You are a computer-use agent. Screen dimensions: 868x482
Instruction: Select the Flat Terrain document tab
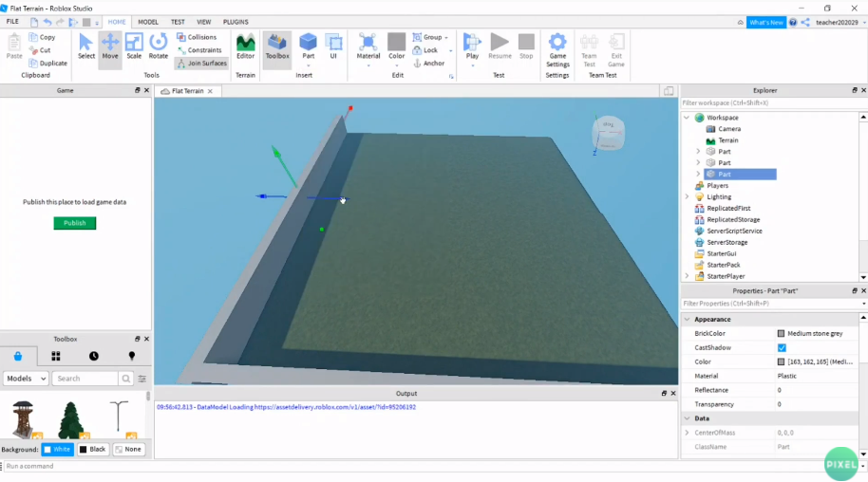(x=186, y=91)
